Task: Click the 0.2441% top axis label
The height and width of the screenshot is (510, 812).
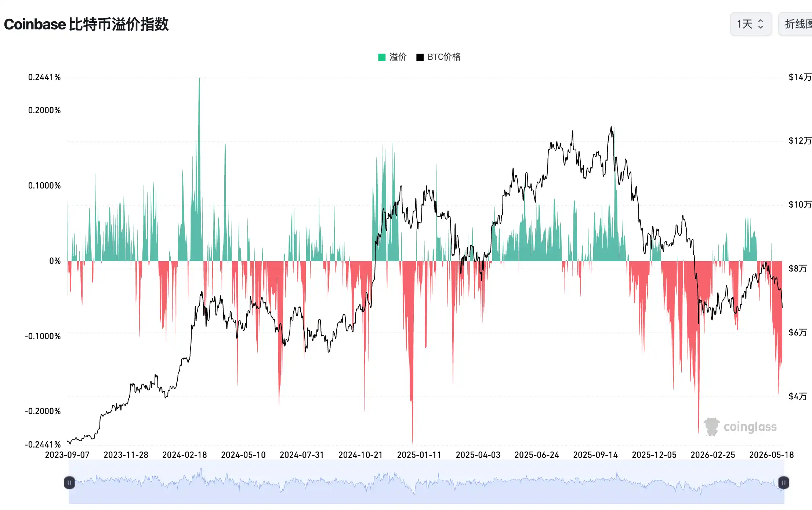Action: [x=44, y=77]
